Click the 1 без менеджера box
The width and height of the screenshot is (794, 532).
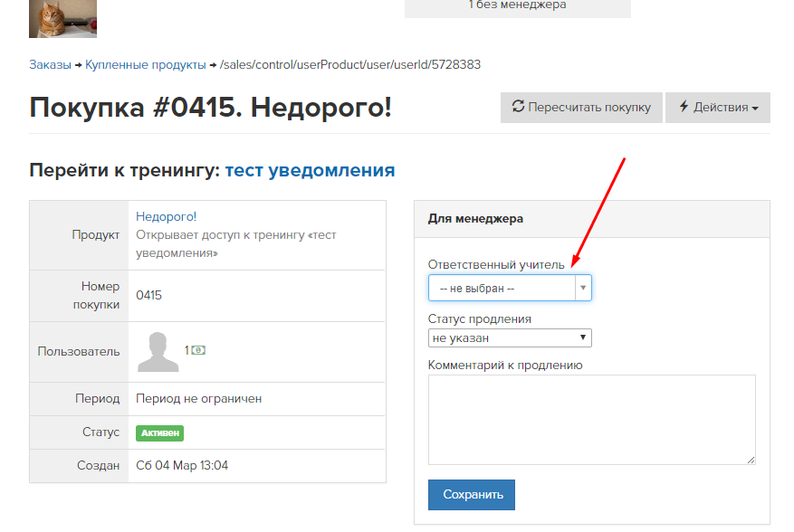(518, 7)
